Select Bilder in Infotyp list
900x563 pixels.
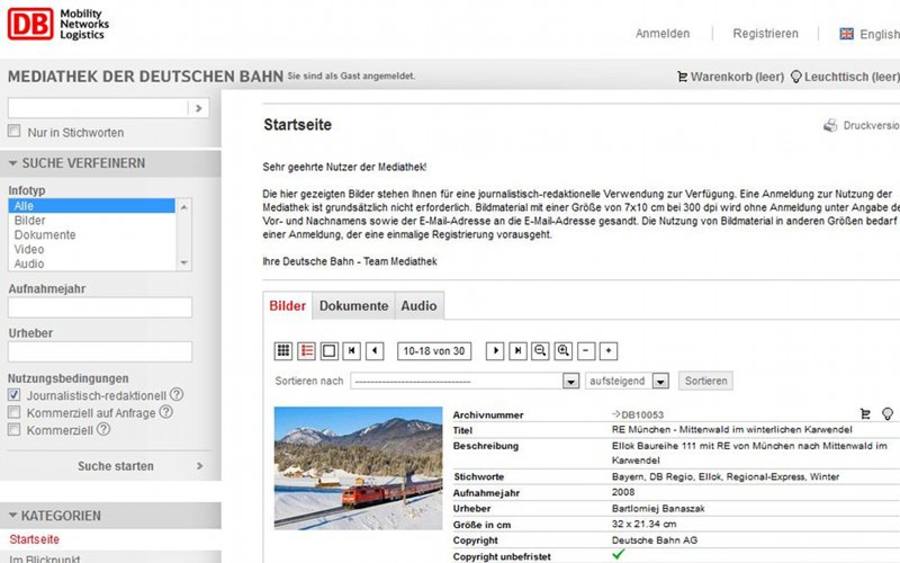pyautogui.click(x=91, y=220)
